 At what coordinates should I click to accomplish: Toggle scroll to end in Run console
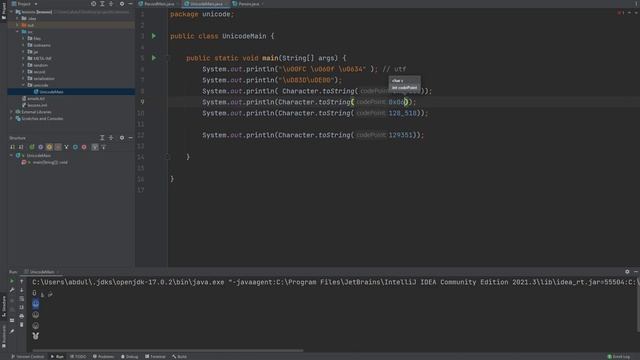[22, 307]
